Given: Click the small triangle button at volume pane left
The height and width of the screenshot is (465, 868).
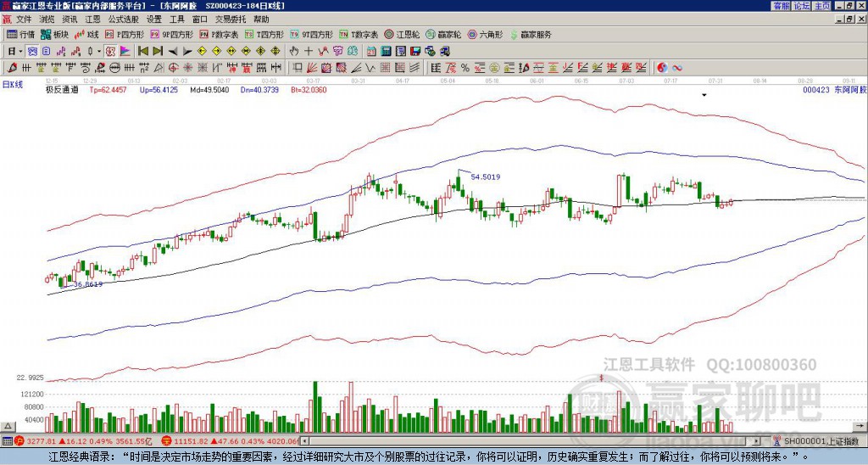Looking at the screenshot, I should 8,426.
